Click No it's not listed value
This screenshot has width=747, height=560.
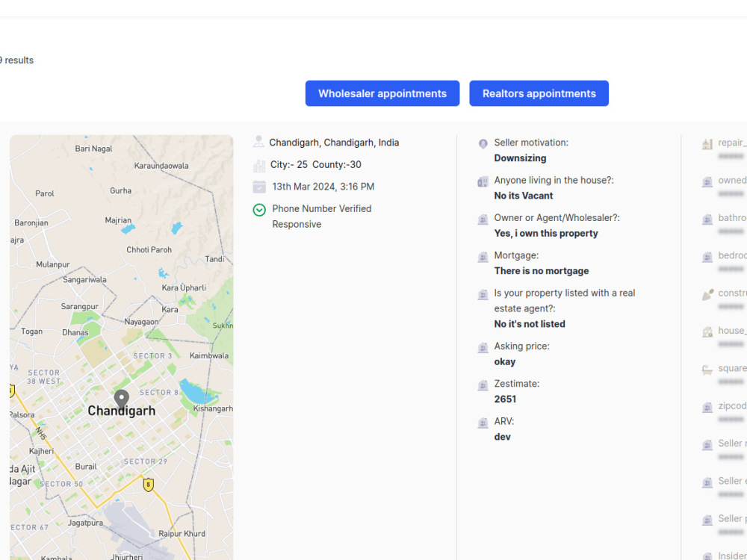click(530, 324)
